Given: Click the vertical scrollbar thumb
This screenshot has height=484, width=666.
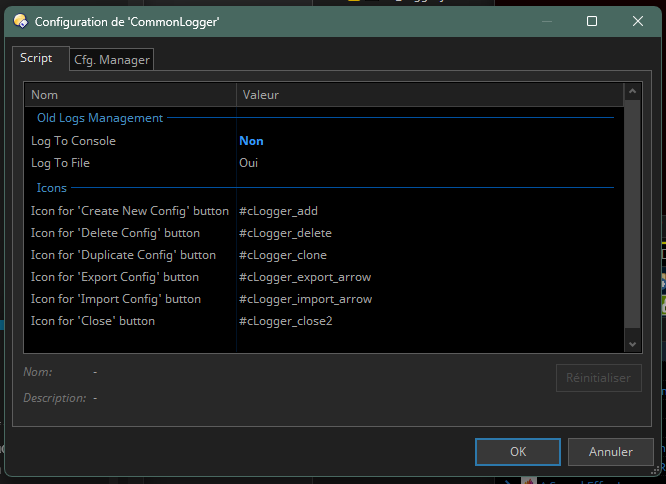Looking at the screenshot, I should coord(631,215).
